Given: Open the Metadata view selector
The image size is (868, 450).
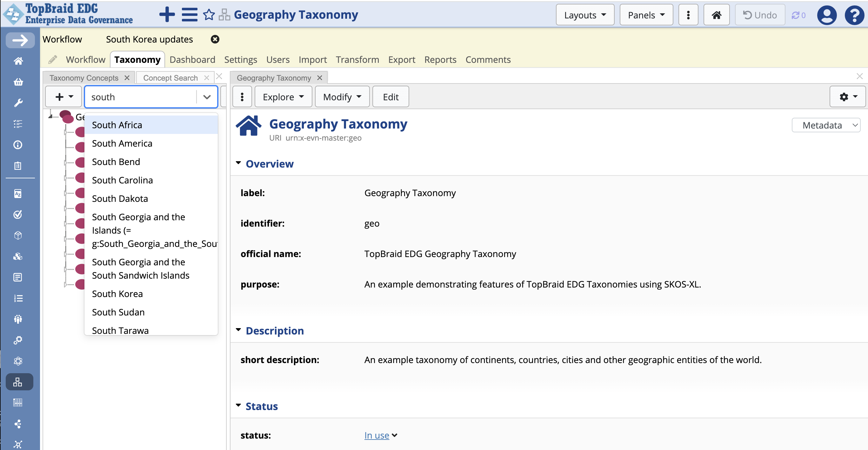Looking at the screenshot, I should click(826, 125).
